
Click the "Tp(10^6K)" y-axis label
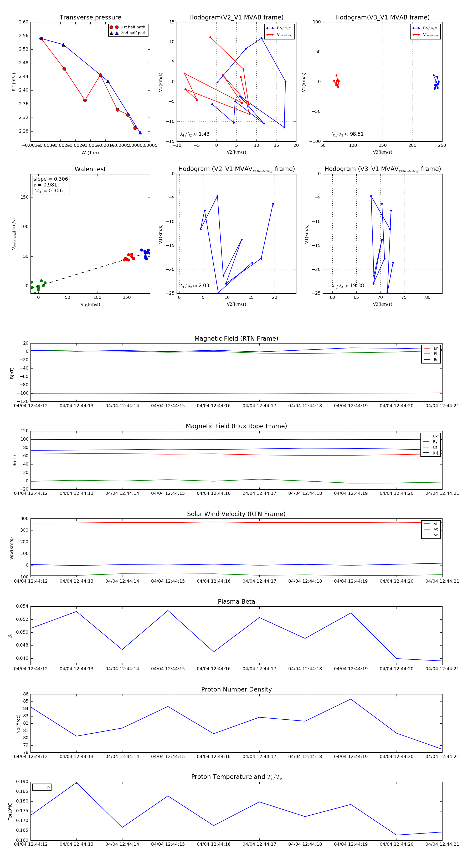[10, 811]
